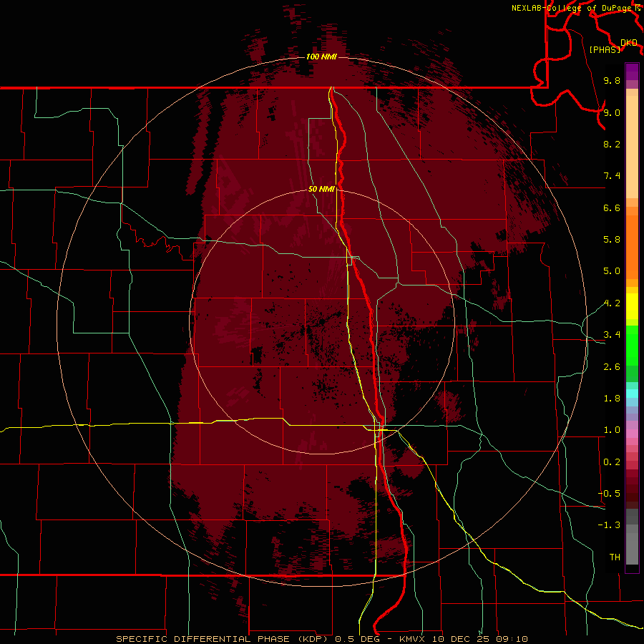644x644 pixels.
Task: Select the 50 NMI range ring label
Action: (x=321, y=189)
